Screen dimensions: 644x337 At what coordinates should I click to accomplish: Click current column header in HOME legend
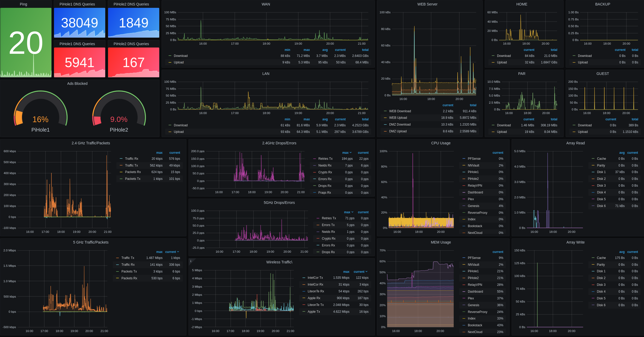coord(529,50)
